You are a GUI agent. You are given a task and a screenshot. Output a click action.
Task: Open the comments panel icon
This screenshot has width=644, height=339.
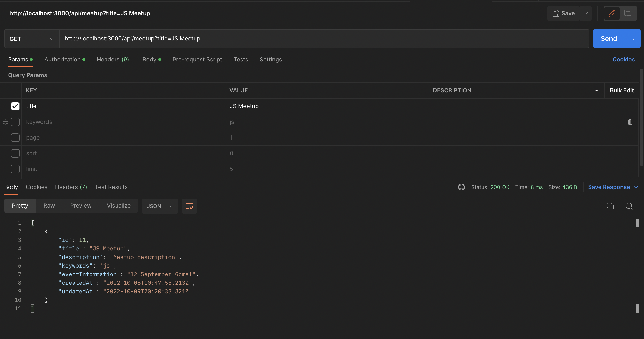click(x=628, y=13)
